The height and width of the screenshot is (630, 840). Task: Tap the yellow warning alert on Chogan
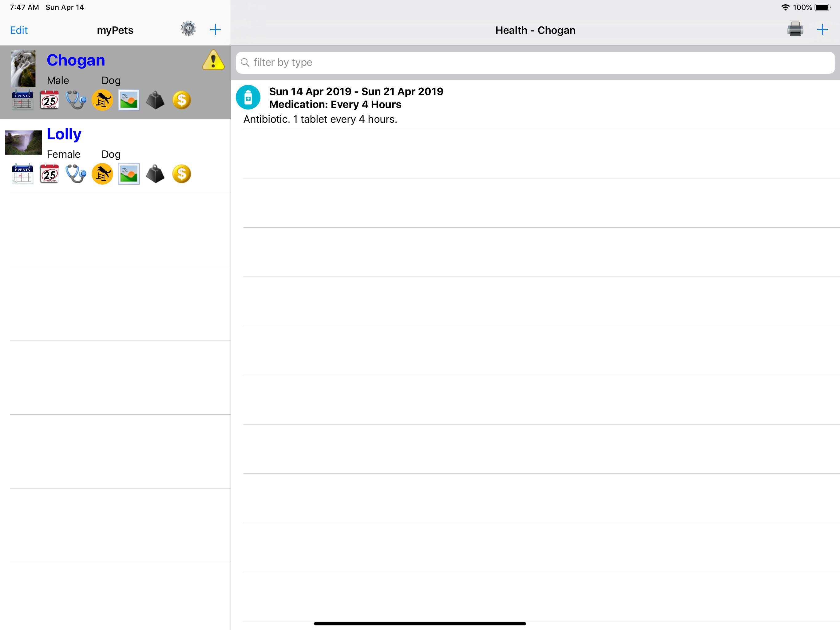[213, 60]
